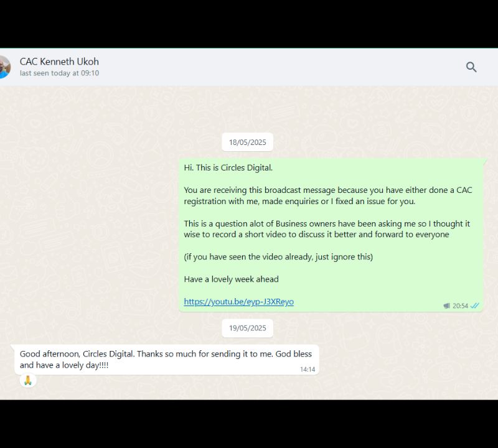Click empty header space left of search icon

(x=286, y=67)
